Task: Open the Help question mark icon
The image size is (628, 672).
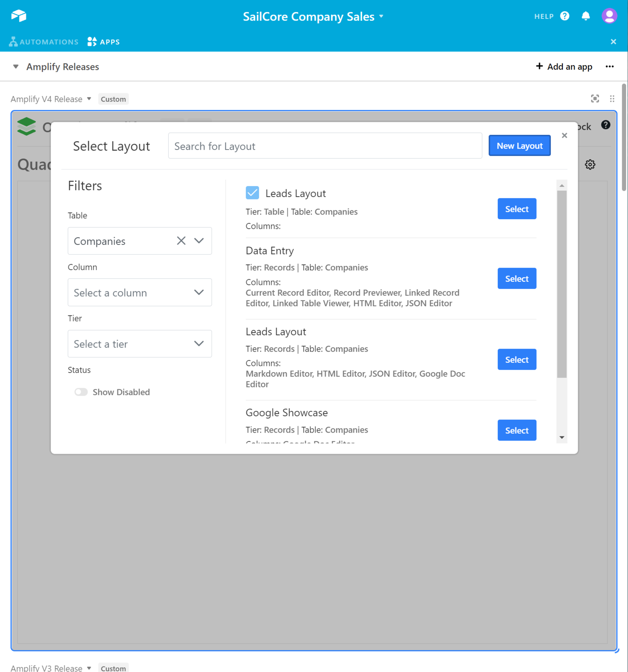Action: coord(565,16)
